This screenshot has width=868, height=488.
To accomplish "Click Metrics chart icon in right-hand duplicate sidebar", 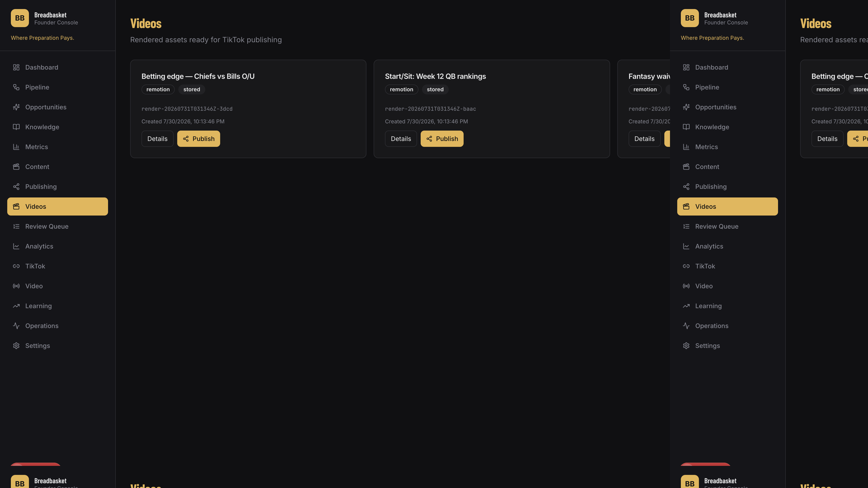I will point(686,147).
